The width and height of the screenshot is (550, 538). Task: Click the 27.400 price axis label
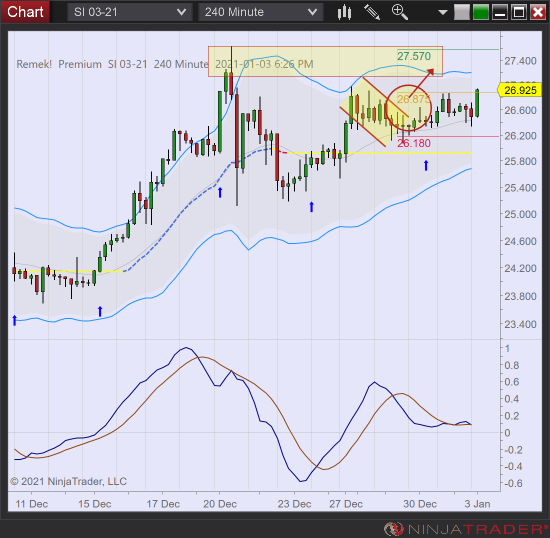coord(521,61)
